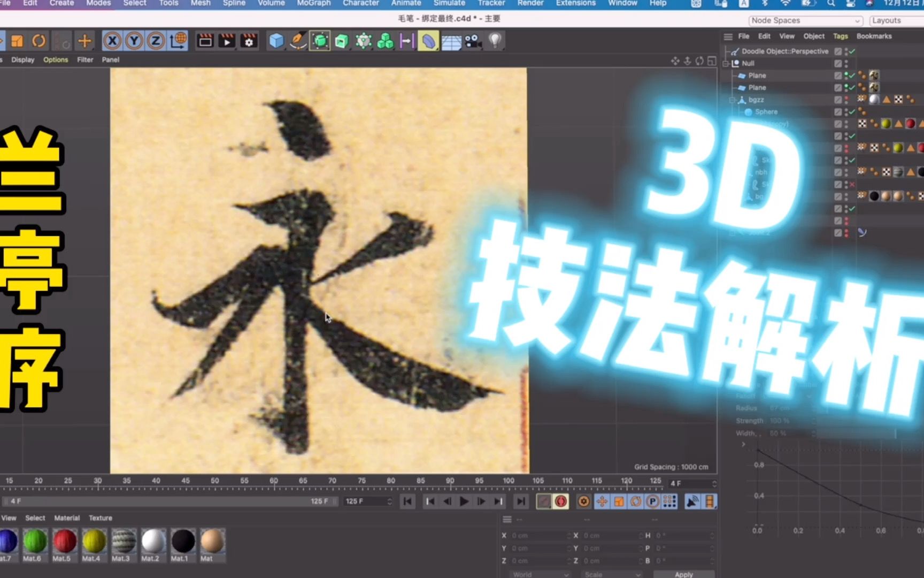Go to start of animation
Screen dimensions: 924x578
tap(407, 501)
